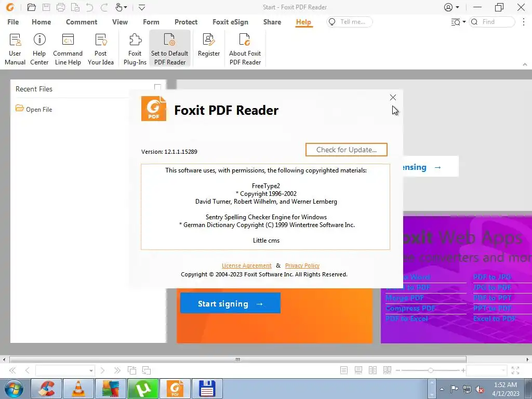Open the License Agreement link
The height and width of the screenshot is (399, 532).
pos(247,265)
